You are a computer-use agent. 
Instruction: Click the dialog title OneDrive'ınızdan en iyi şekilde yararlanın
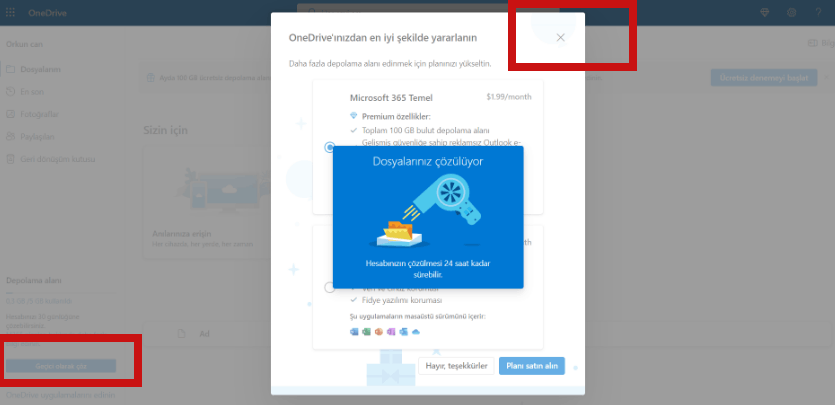click(383, 38)
